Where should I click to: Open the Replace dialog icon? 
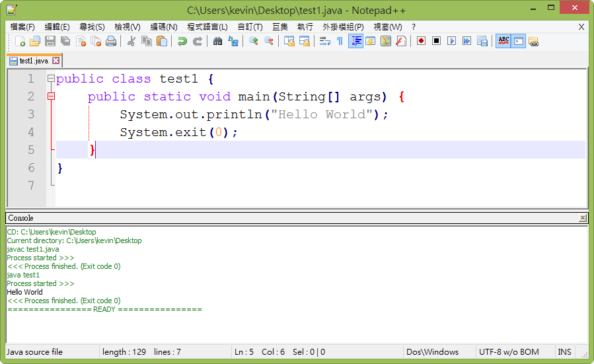coord(233,41)
